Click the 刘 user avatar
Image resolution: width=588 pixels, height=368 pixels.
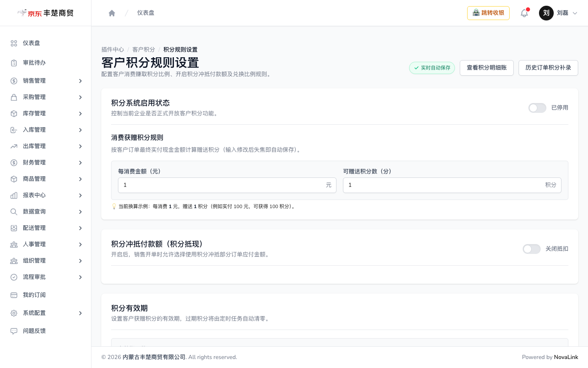pos(546,13)
